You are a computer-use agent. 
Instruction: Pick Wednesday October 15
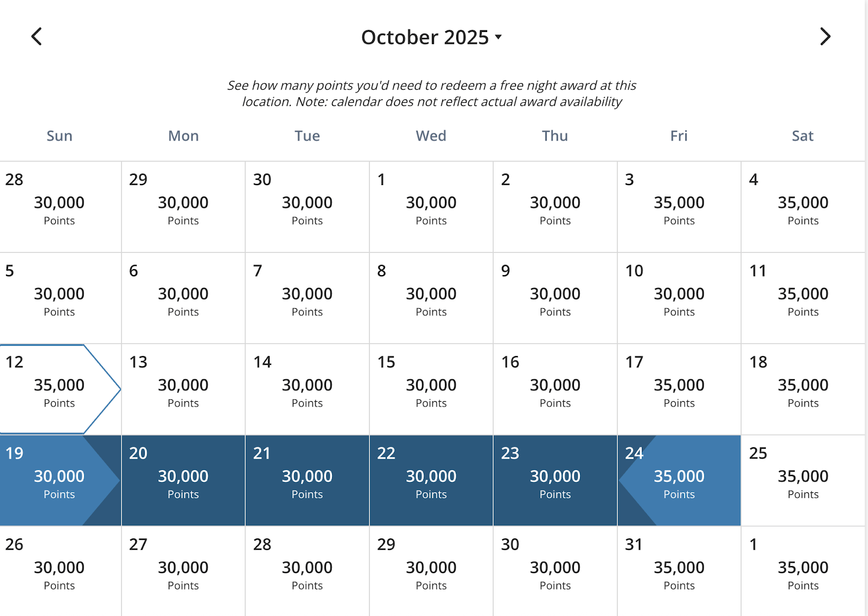click(431, 389)
